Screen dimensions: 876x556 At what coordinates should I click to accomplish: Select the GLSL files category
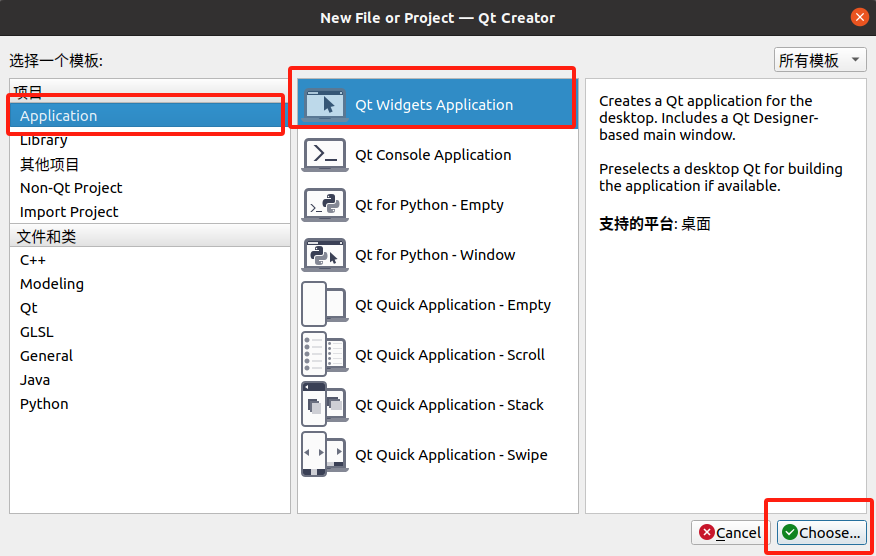(150, 332)
